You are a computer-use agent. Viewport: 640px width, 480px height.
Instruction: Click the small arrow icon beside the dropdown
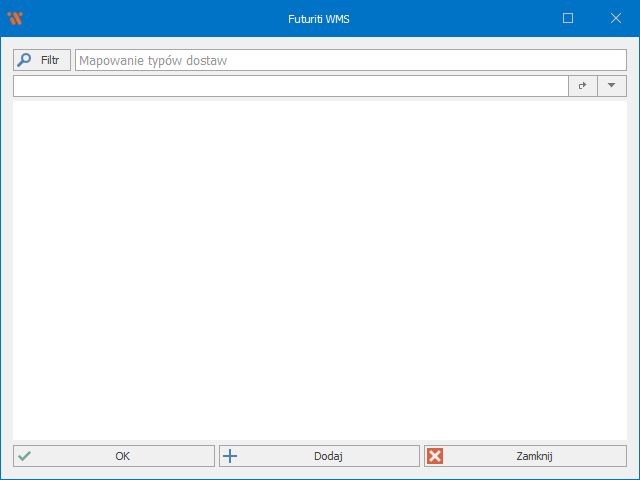tap(583, 86)
